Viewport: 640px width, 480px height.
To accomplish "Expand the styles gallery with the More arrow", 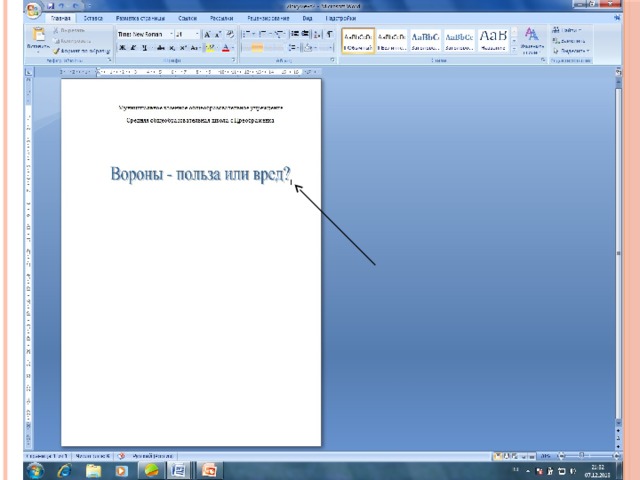I will point(514,49).
